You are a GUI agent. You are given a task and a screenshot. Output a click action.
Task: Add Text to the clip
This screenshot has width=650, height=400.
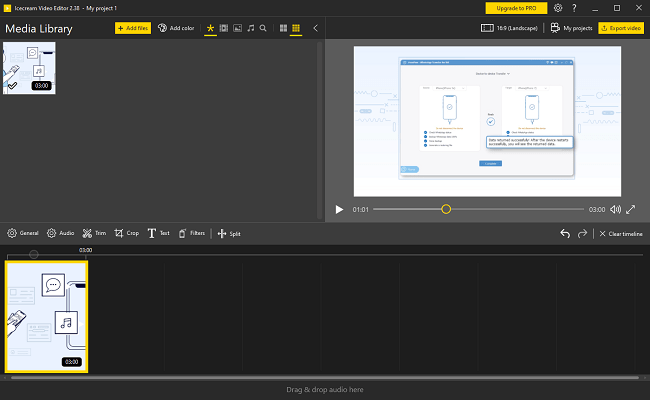158,233
